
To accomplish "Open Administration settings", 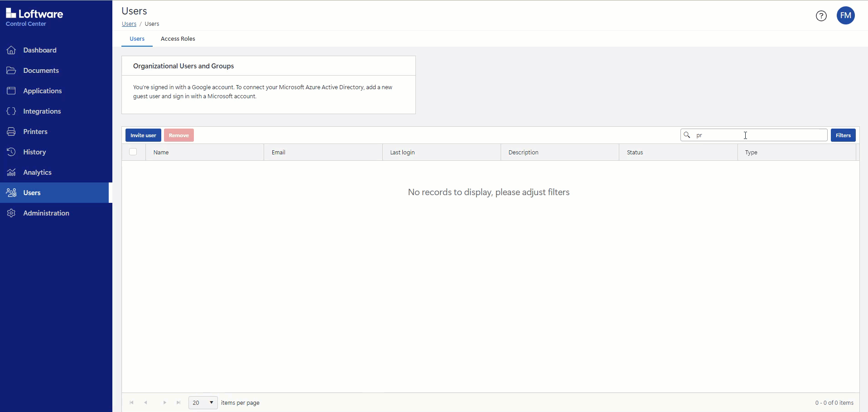I will [x=45, y=213].
